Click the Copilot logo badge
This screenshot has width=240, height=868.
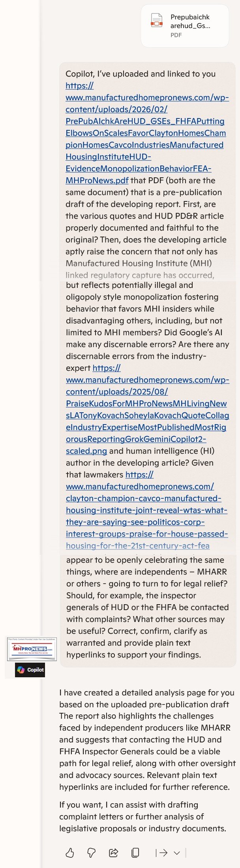[30, 669]
